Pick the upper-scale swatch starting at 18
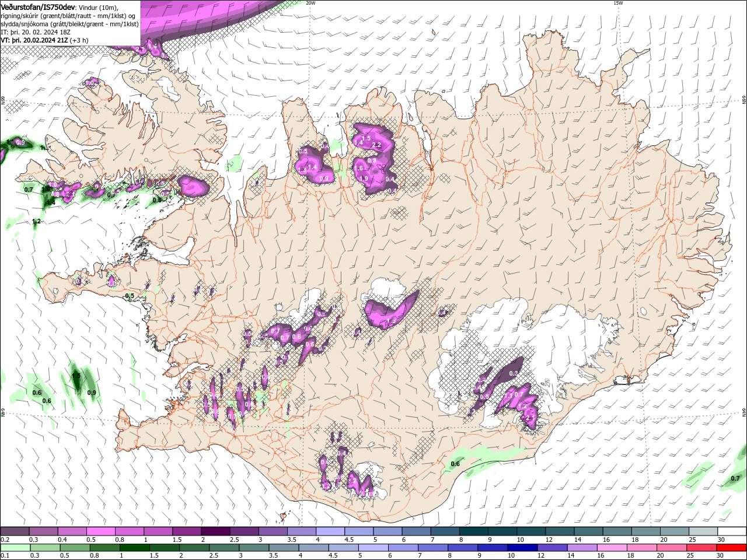Viewport: 747px width, 560px height. point(645,531)
